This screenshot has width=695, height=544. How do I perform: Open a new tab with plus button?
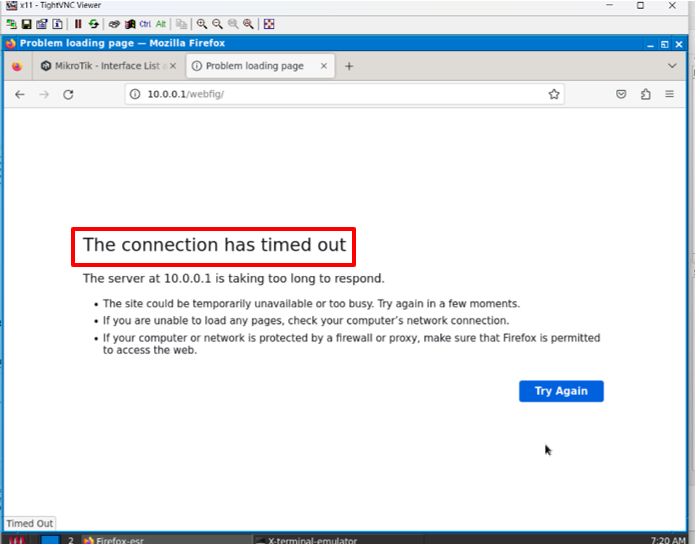[349, 66]
